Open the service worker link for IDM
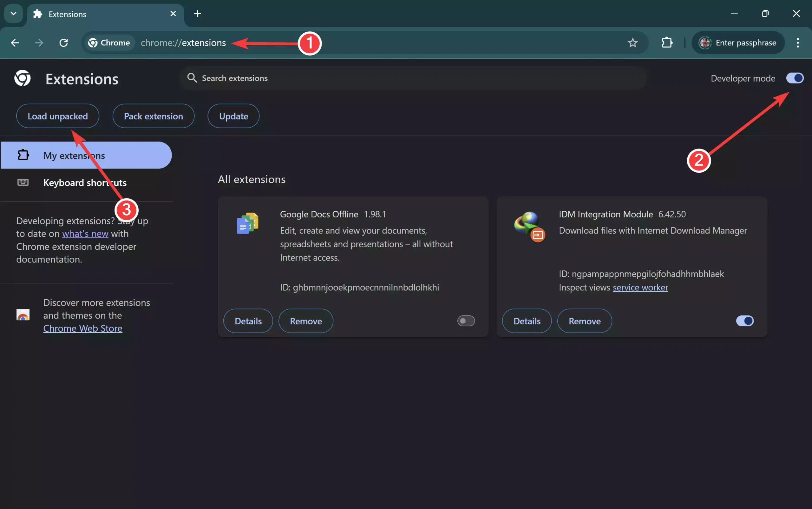The height and width of the screenshot is (509, 812). [640, 288]
